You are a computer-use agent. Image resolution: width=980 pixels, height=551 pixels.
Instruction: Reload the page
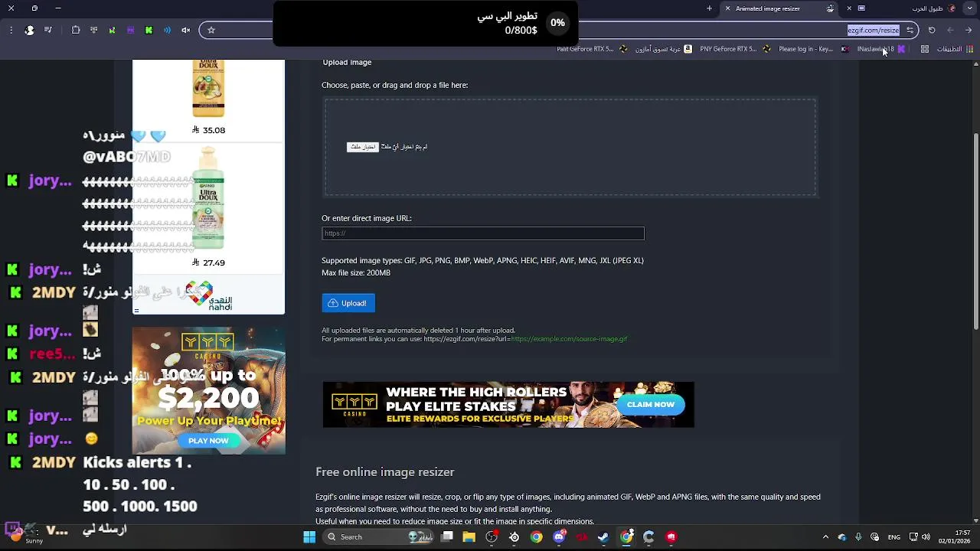[932, 30]
